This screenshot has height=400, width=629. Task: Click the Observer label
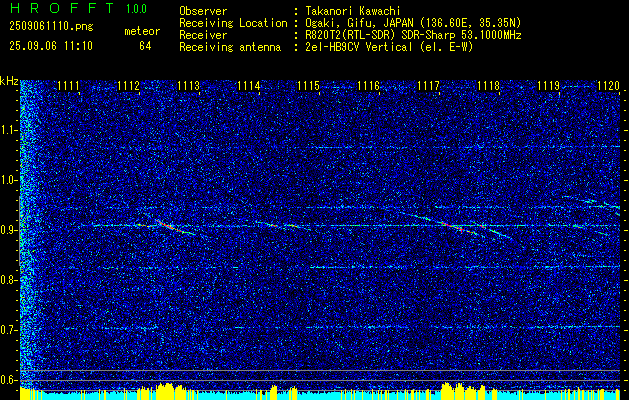click(x=203, y=11)
